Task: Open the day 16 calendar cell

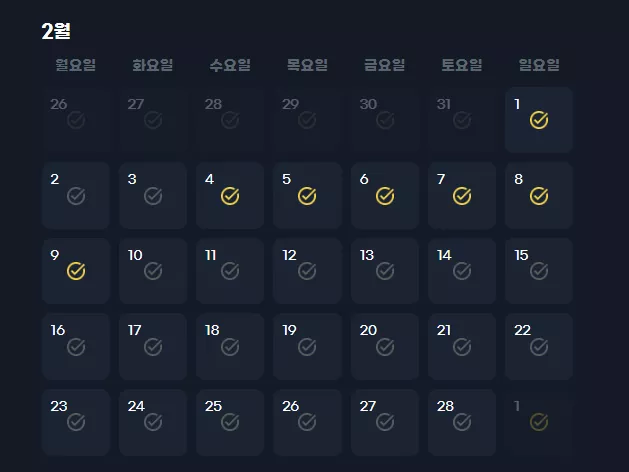Action: pyautogui.click(x=76, y=346)
